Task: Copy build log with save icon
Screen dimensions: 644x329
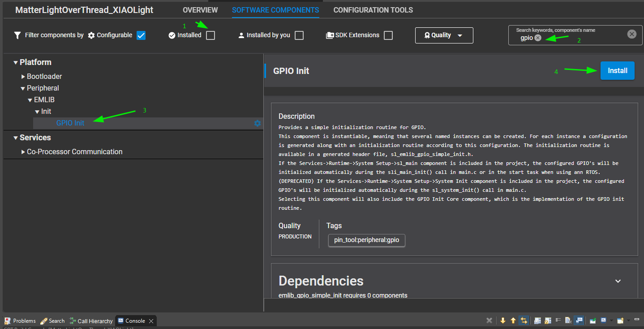Action: pyautogui.click(x=537, y=320)
